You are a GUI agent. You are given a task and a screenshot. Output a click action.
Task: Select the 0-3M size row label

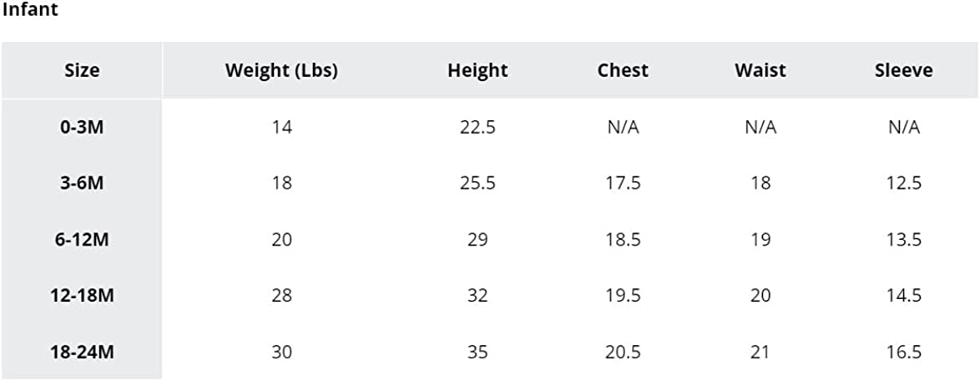click(82, 128)
